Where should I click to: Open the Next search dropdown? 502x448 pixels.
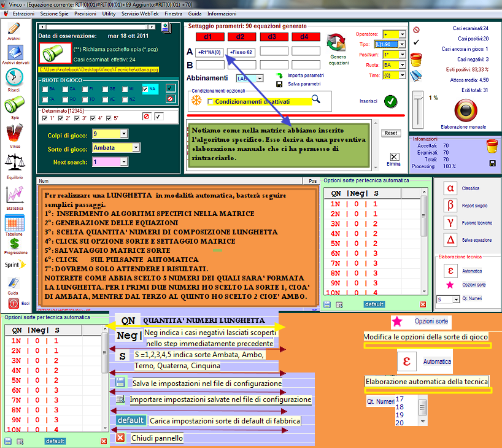coord(124,162)
